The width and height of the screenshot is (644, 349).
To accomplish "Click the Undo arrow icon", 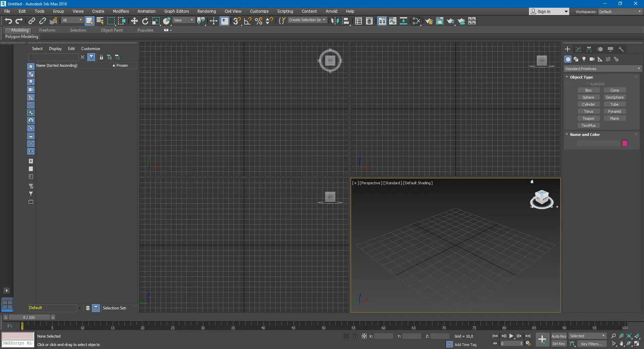I will [x=8, y=21].
